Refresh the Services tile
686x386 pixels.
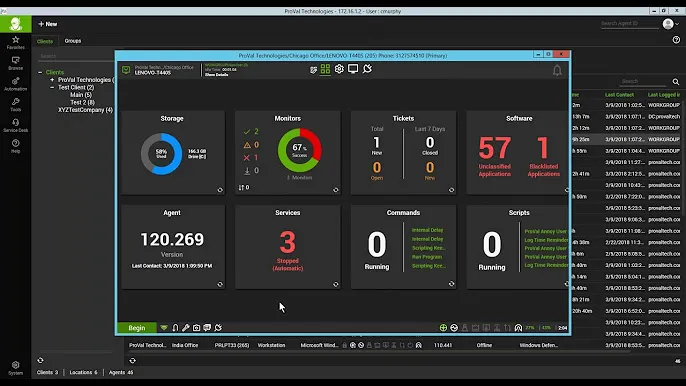point(336,284)
